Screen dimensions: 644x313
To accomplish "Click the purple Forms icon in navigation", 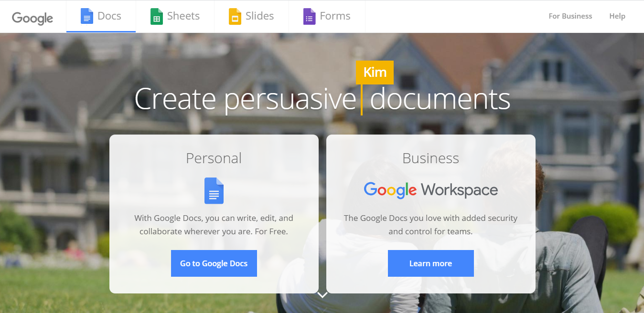I will [x=309, y=16].
